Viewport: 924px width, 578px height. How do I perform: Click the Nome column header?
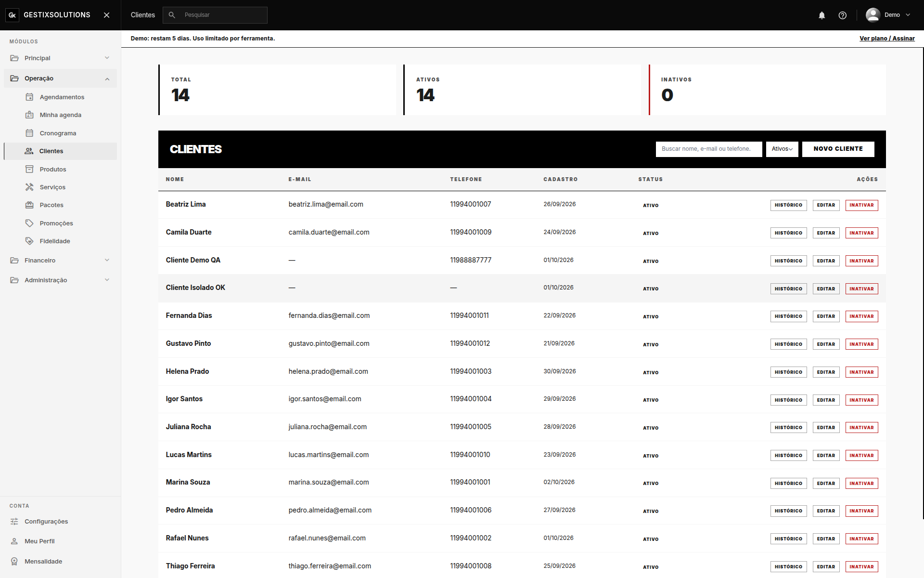175,179
